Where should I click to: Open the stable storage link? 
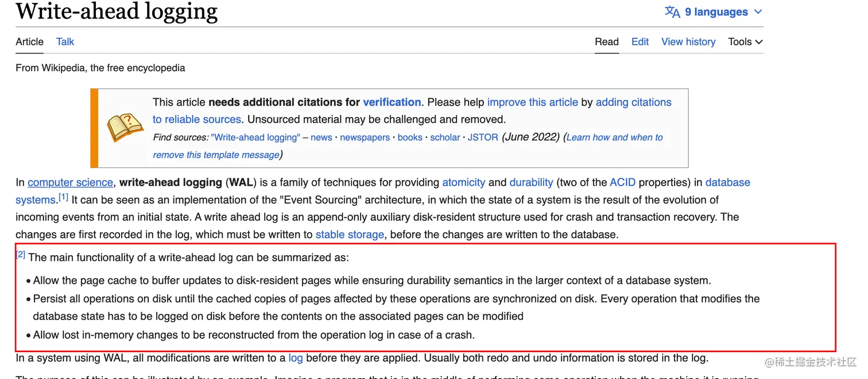pos(350,235)
